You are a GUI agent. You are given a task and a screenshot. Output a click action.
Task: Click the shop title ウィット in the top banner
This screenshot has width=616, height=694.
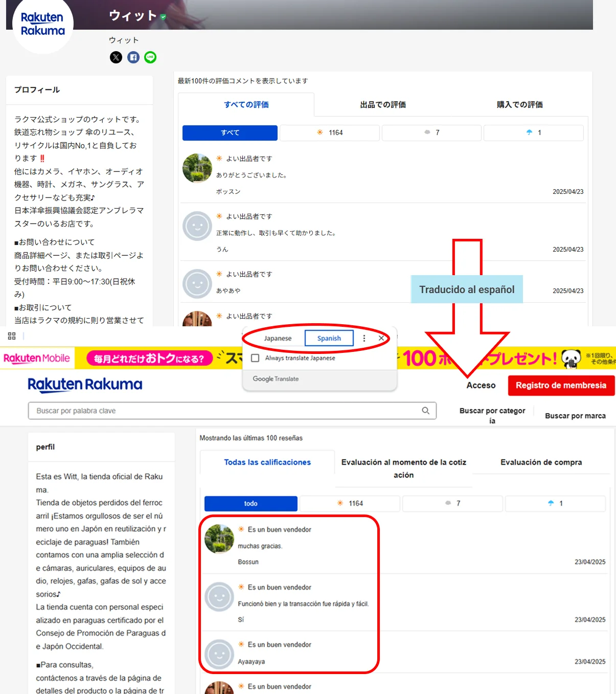133,16
